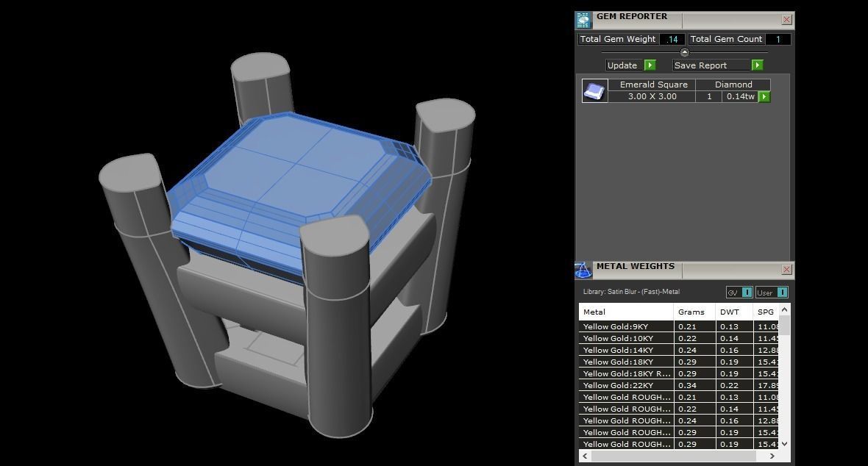Select the gem quantity cell showing 1
Image resolution: width=868 pixels, height=466 pixels.
point(709,96)
